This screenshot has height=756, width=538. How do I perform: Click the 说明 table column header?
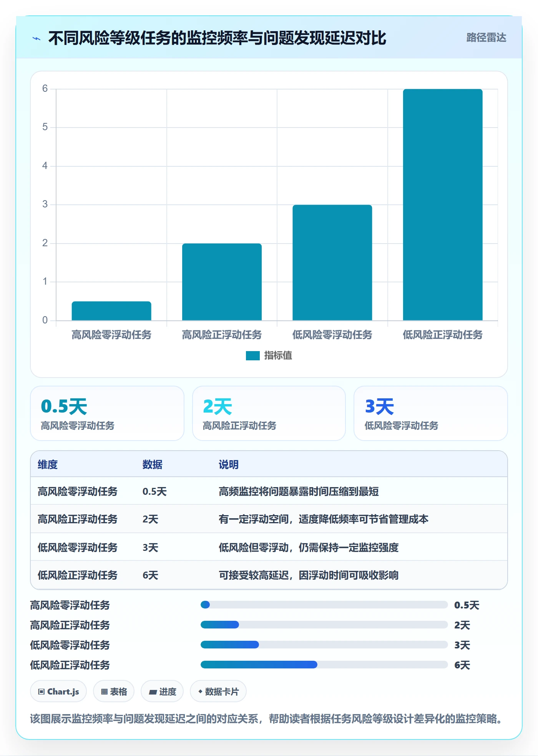point(229,464)
